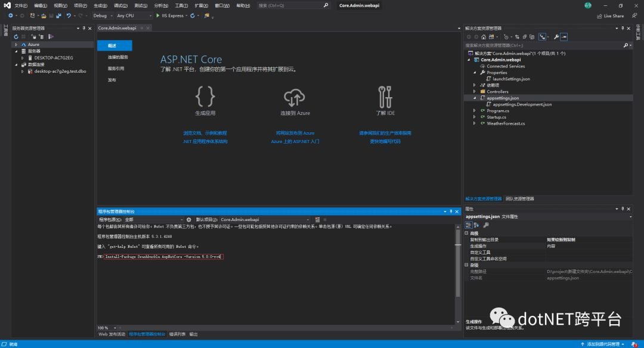
Task: Open the 工具(T) menu
Action: click(x=181, y=6)
